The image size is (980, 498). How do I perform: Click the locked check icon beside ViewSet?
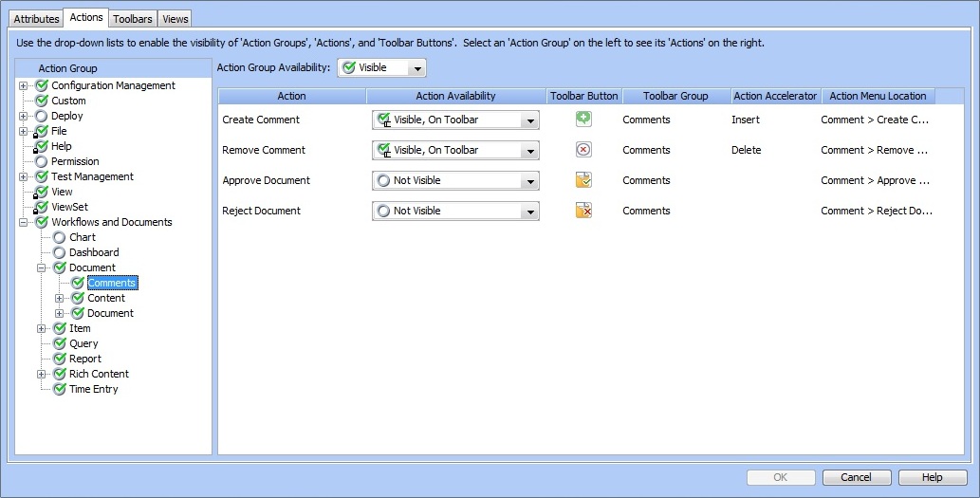pyautogui.click(x=41, y=207)
